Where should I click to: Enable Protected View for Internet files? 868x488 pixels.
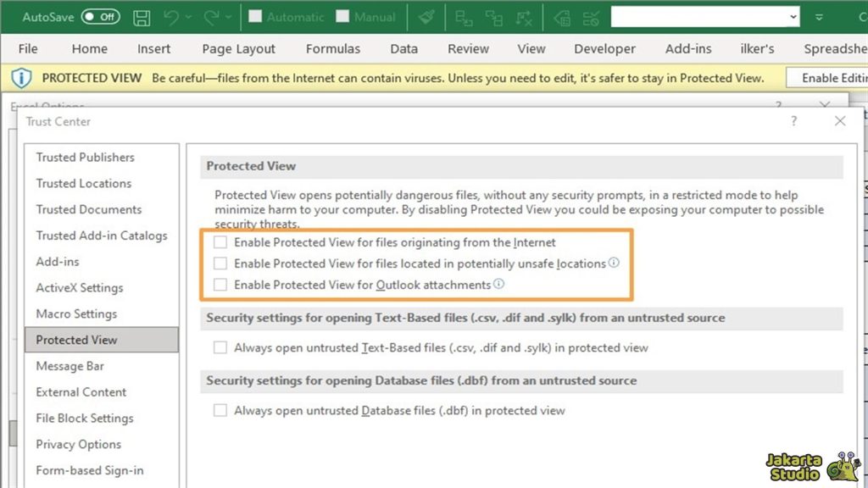coord(220,242)
